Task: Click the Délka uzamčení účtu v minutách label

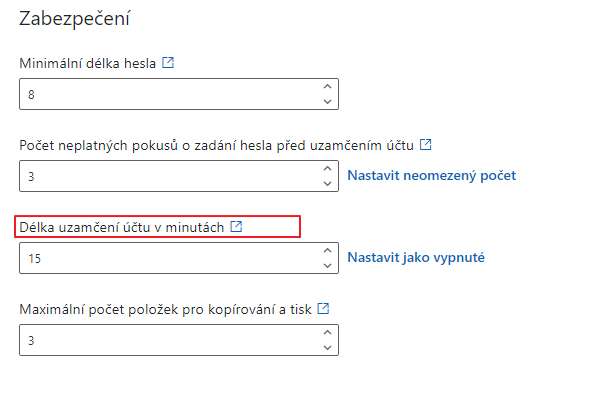Action: coord(122,227)
